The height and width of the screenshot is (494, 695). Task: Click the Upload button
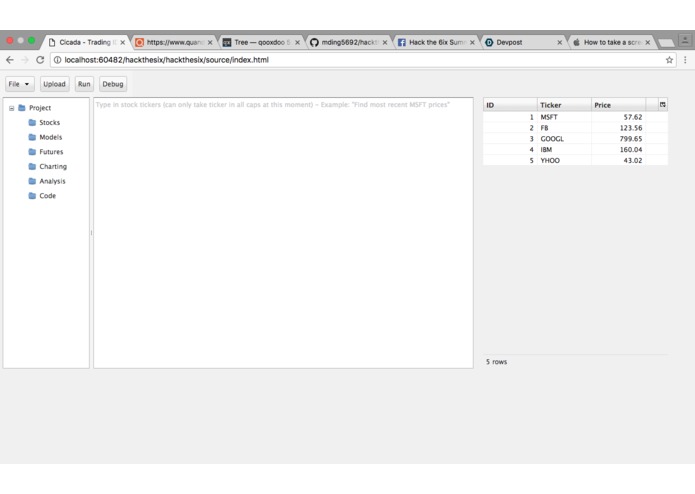55,84
